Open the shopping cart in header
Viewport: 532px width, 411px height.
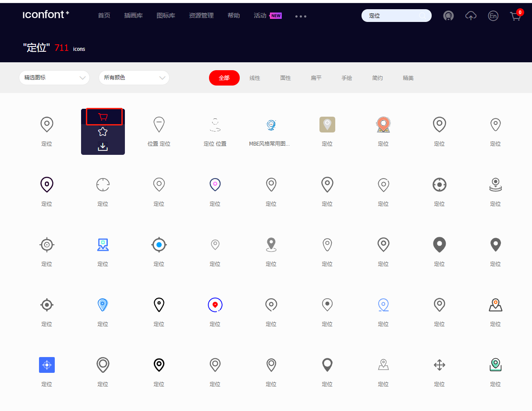(x=516, y=16)
